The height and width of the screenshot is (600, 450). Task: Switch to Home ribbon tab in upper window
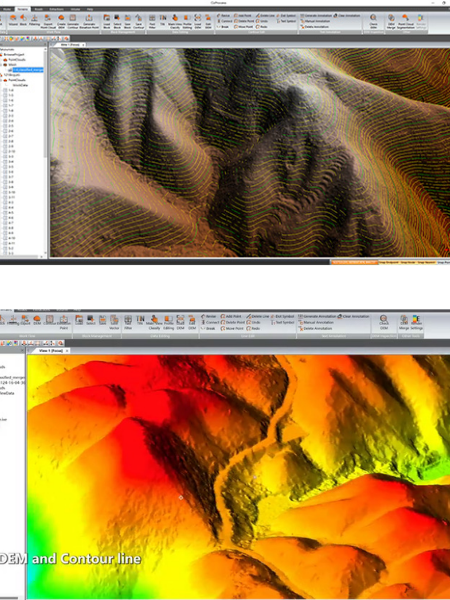click(7, 9)
